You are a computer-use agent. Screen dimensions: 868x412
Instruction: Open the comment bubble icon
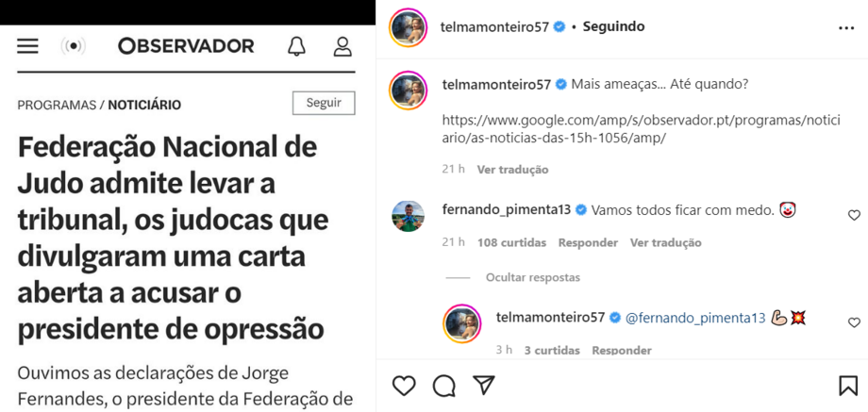443,386
